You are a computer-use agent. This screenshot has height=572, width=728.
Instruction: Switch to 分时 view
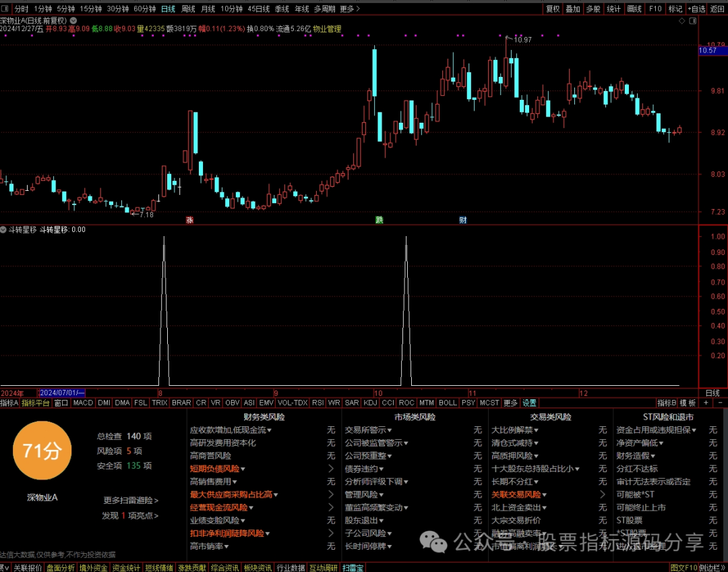pyautogui.click(x=22, y=9)
